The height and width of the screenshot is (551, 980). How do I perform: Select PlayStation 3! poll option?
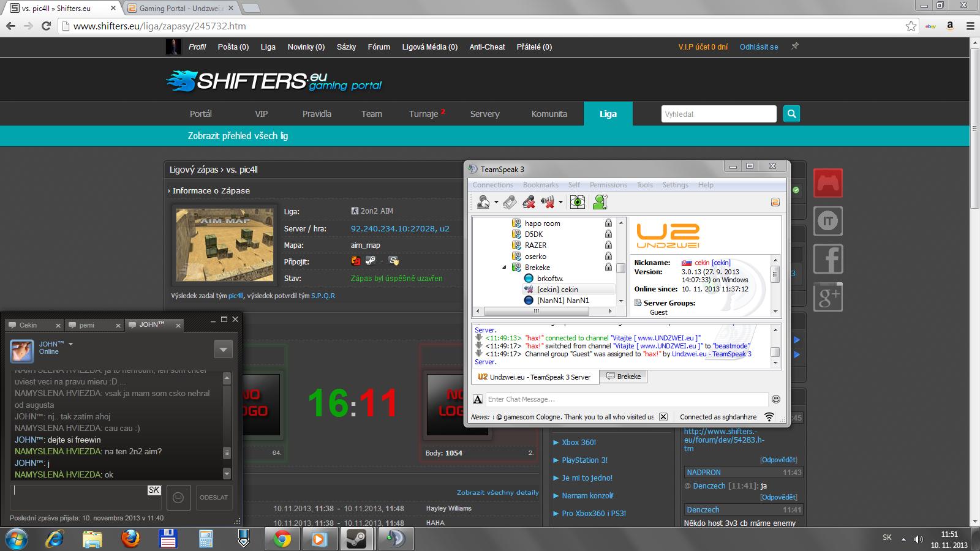tap(584, 460)
